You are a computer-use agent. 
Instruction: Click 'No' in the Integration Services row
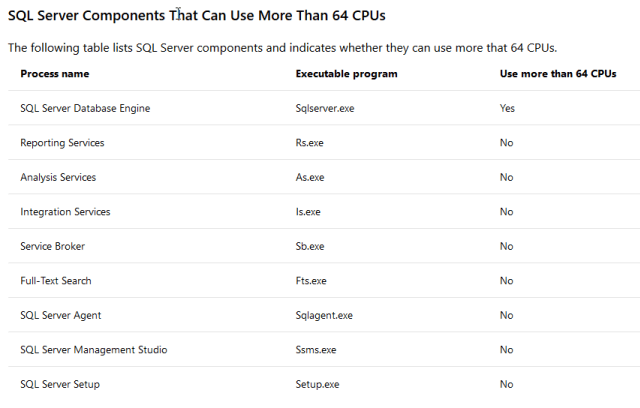point(506,212)
